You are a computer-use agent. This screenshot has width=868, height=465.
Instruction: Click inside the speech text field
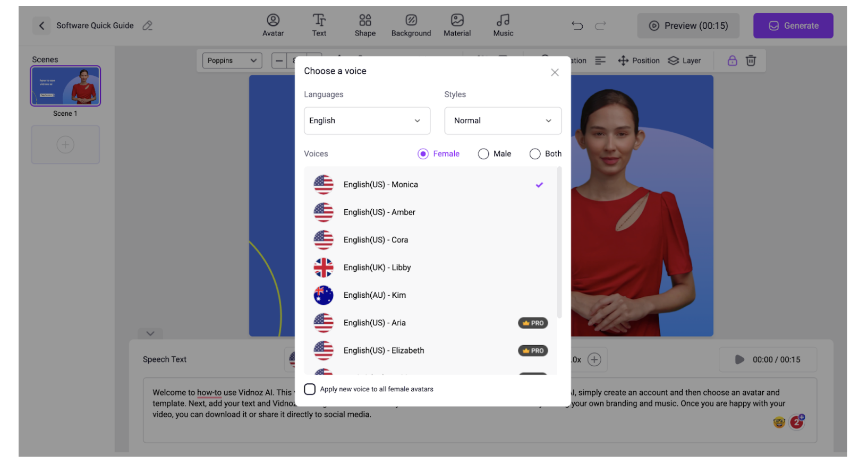point(480,410)
